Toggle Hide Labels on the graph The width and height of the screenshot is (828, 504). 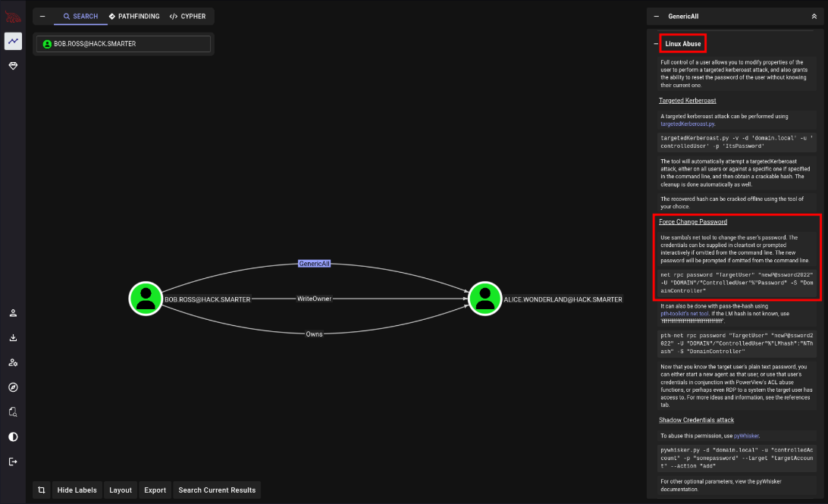pyautogui.click(x=77, y=490)
